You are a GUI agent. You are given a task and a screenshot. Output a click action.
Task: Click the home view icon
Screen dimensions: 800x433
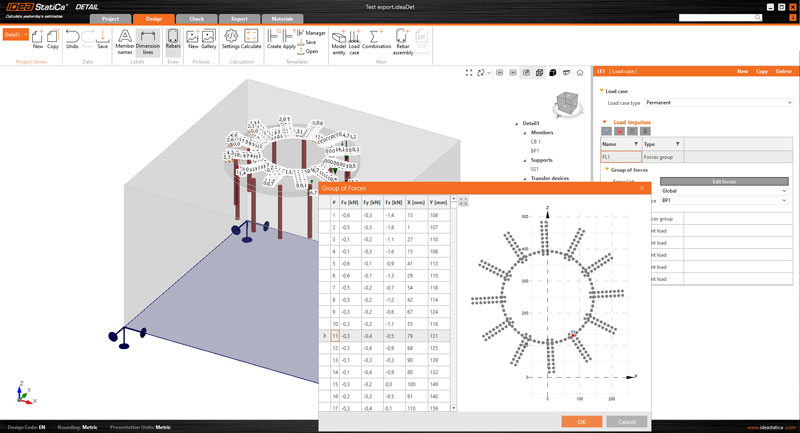coord(580,73)
